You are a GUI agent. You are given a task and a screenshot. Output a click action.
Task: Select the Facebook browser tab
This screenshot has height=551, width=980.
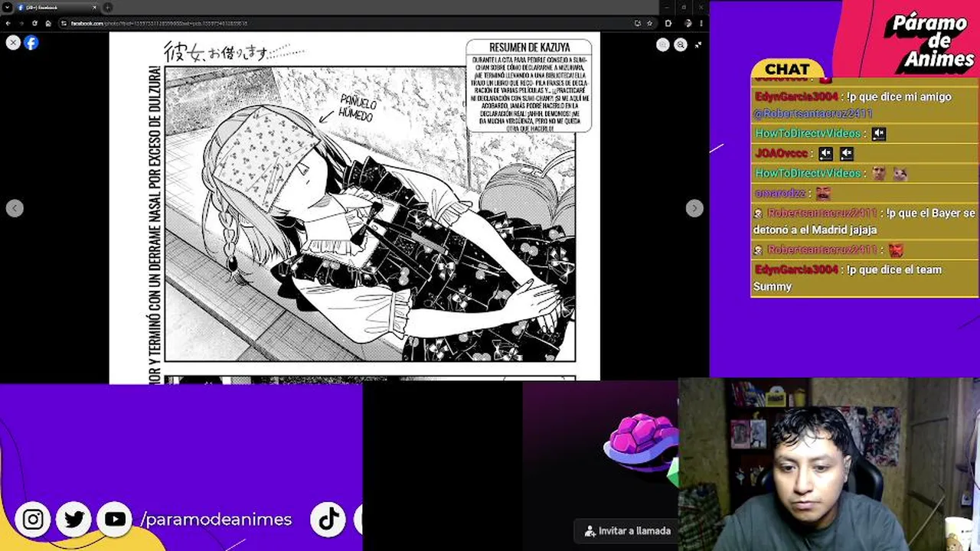pyautogui.click(x=57, y=8)
